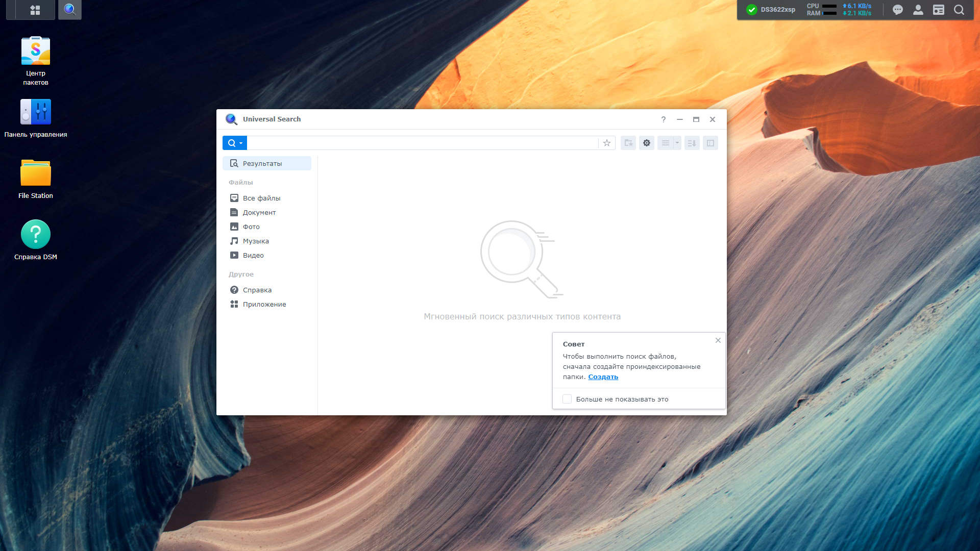Maximize the Universal Search window
The width and height of the screenshot is (980, 551).
tap(696, 119)
